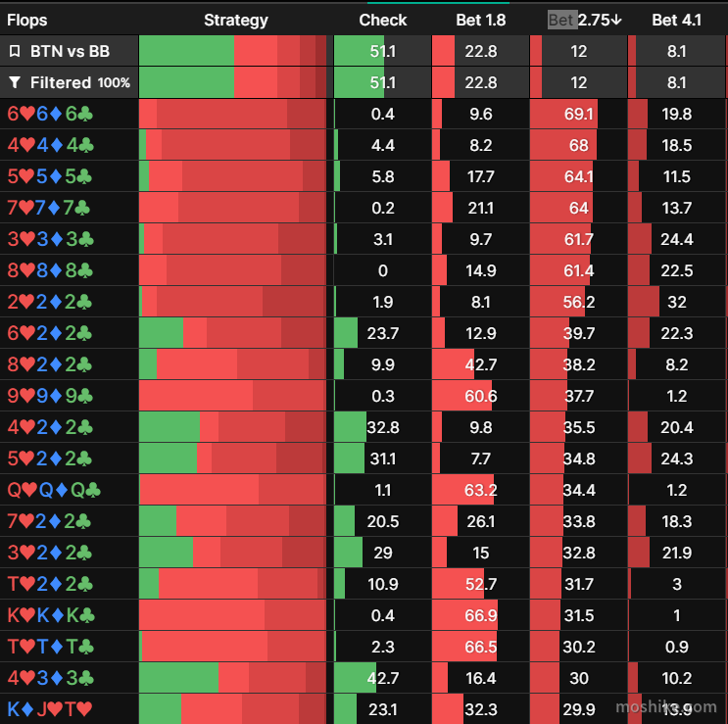Image resolution: width=728 pixels, height=724 pixels.
Task: Click the 42.7 Check cell for 4♥3♦3♣
Action: (x=382, y=678)
